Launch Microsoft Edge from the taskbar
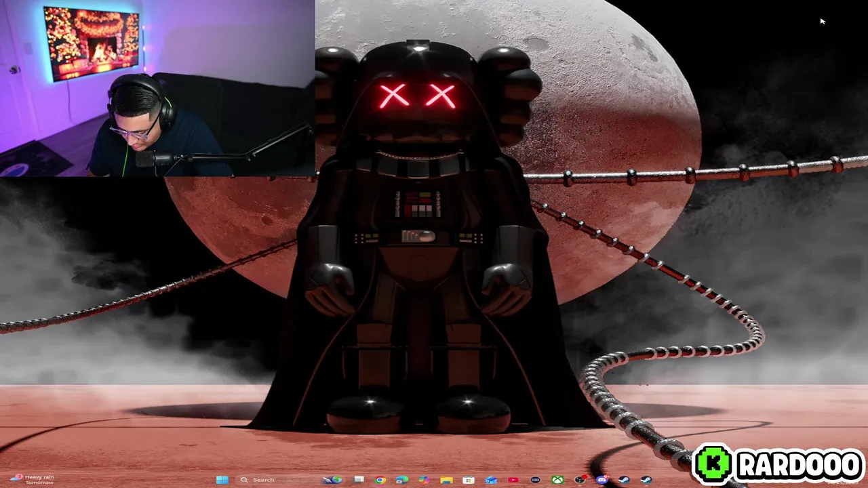This screenshot has width=868, height=488. (x=401, y=480)
